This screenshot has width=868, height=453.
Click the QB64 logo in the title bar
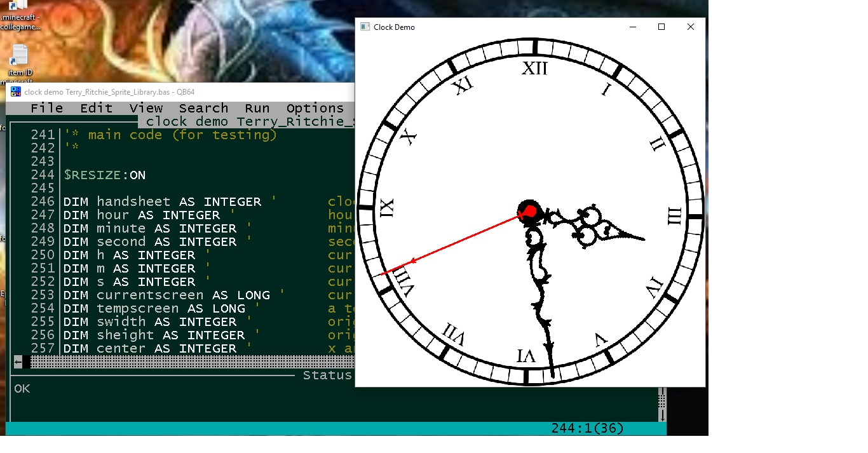pyautogui.click(x=16, y=92)
